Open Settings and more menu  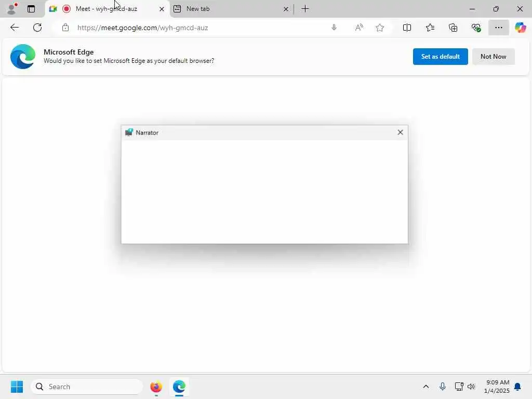(x=498, y=28)
